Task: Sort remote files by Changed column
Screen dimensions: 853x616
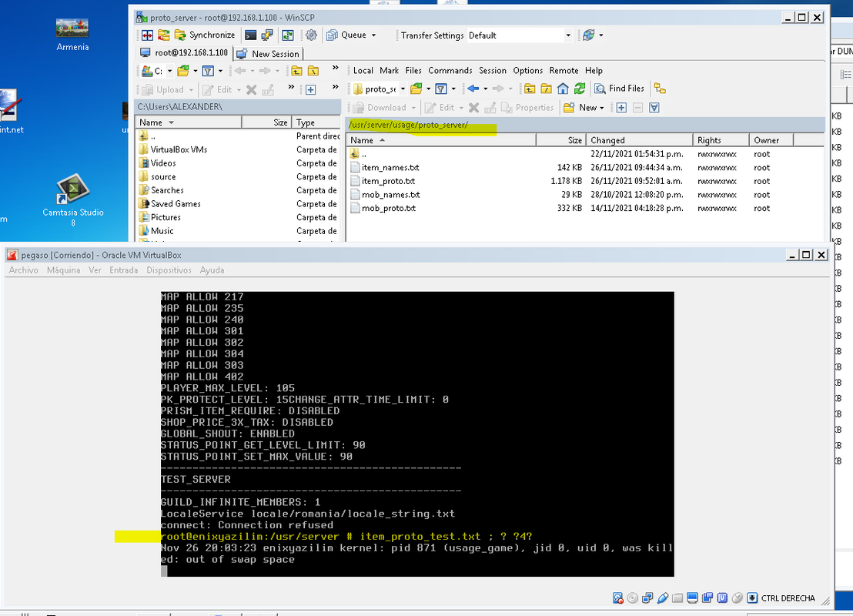Action: click(x=639, y=140)
